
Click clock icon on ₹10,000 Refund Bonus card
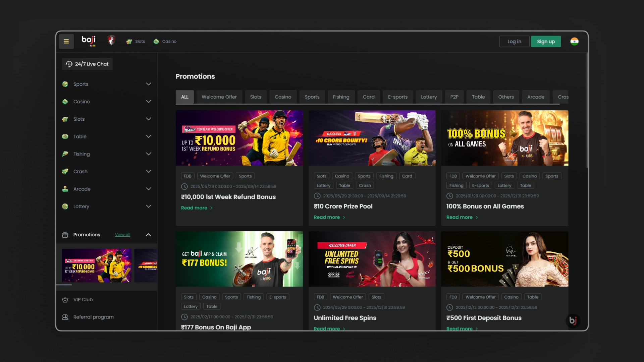(x=184, y=187)
